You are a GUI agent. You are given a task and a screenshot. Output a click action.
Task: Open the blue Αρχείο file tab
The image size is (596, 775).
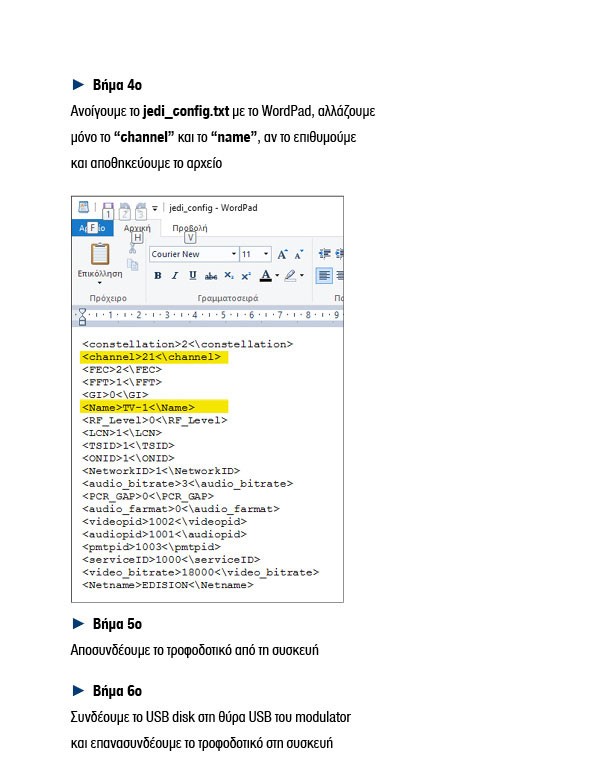[92, 228]
